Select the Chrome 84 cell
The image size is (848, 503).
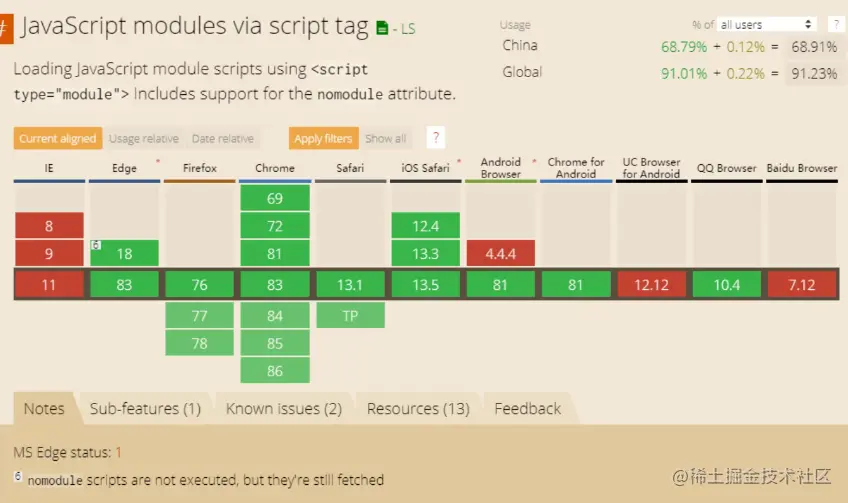point(275,315)
